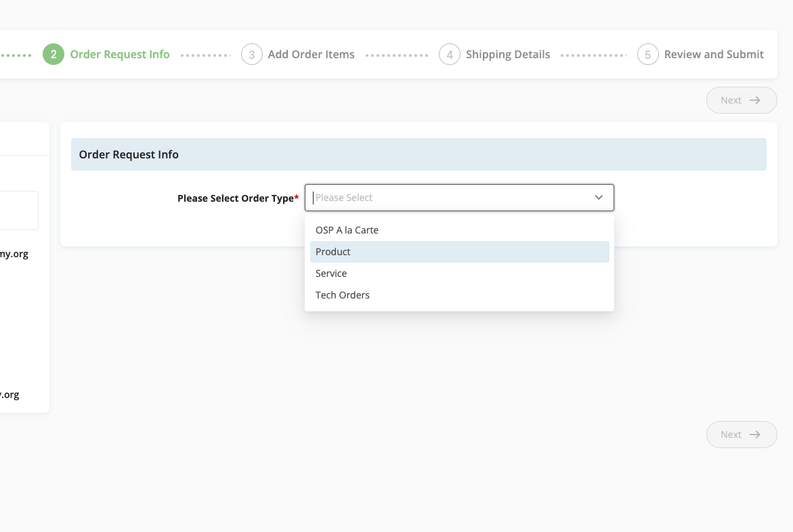
Task: Select the Tech Orders option
Action: [x=459, y=295]
